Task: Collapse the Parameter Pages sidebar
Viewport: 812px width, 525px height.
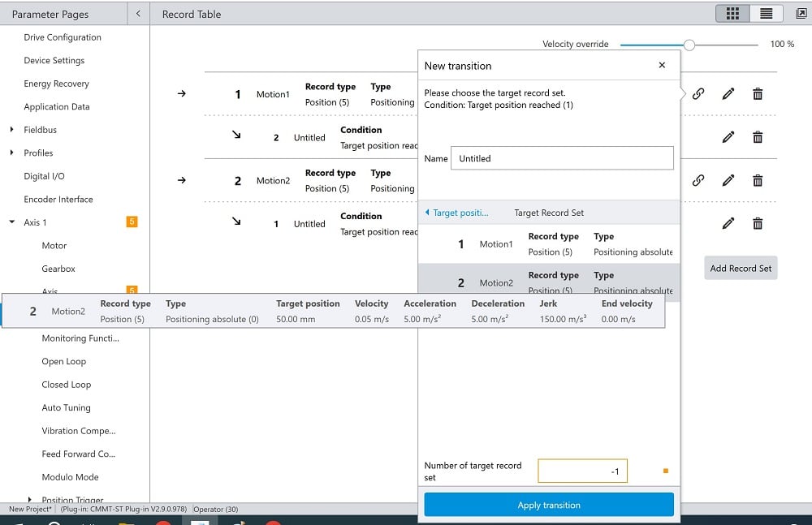Action: (x=136, y=14)
